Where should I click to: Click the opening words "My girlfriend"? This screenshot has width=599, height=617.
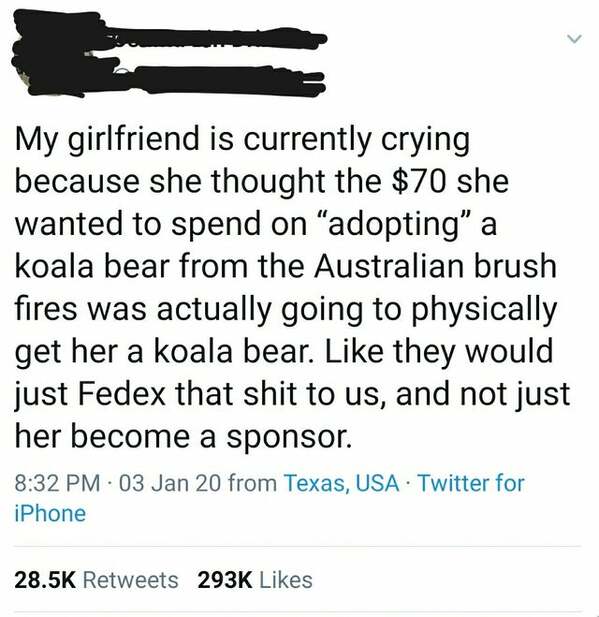tap(107, 141)
